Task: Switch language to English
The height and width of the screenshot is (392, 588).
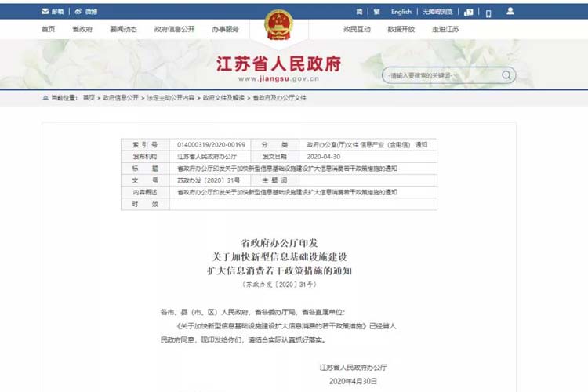Action: (401, 12)
